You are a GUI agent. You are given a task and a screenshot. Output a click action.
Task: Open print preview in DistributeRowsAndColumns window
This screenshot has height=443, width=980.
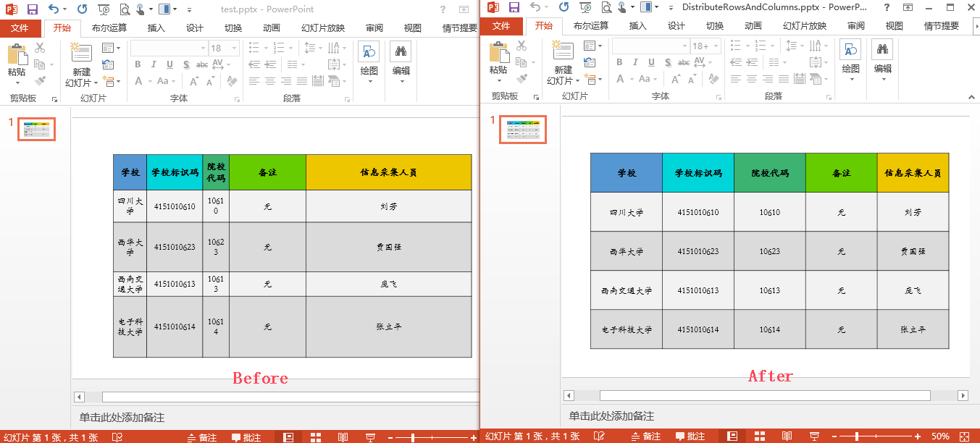606,7
